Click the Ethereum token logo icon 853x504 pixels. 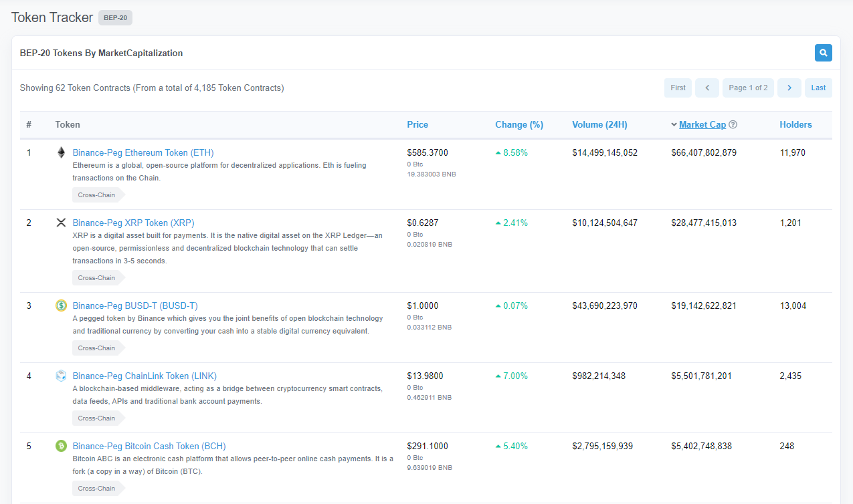click(x=61, y=152)
